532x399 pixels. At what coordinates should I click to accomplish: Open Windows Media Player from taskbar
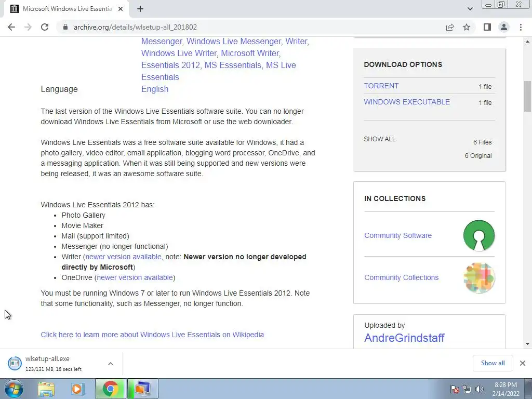(x=78, y=389)
